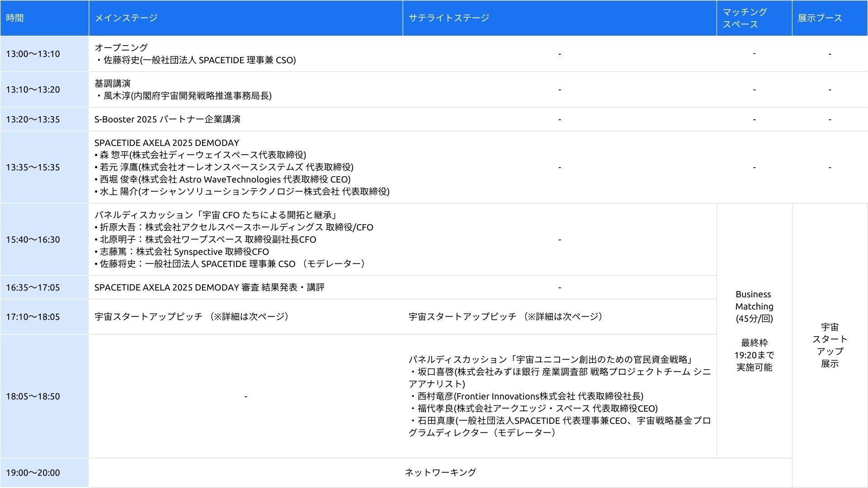Select the 13:35〜15:35 time cell

tap(44, 167)
